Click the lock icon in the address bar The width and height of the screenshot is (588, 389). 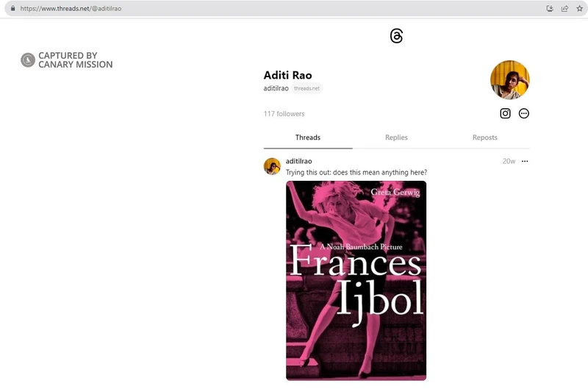pyautogui.click(x=12, y=8)
